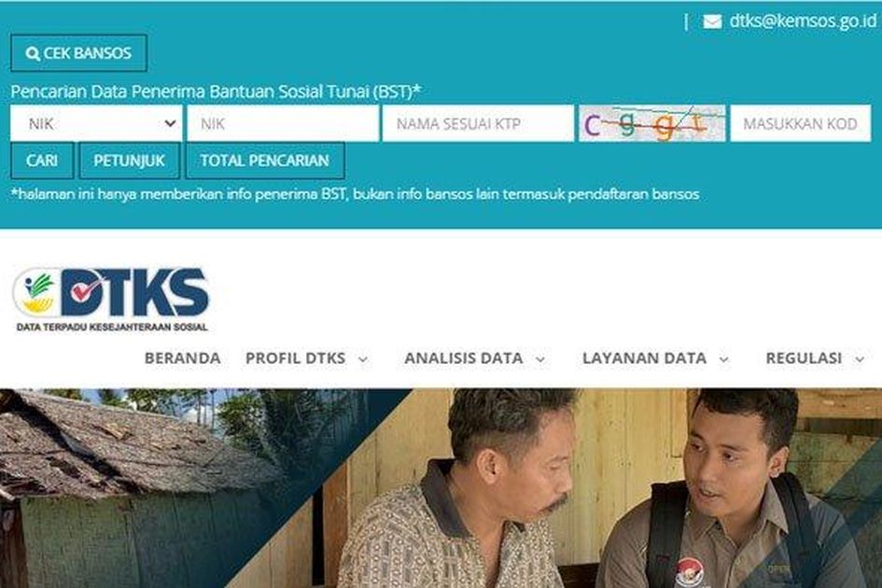Open the NIK type dropdown
This screenshot has width=882, height=588.
pyautogui.click(x=96, y=123)
